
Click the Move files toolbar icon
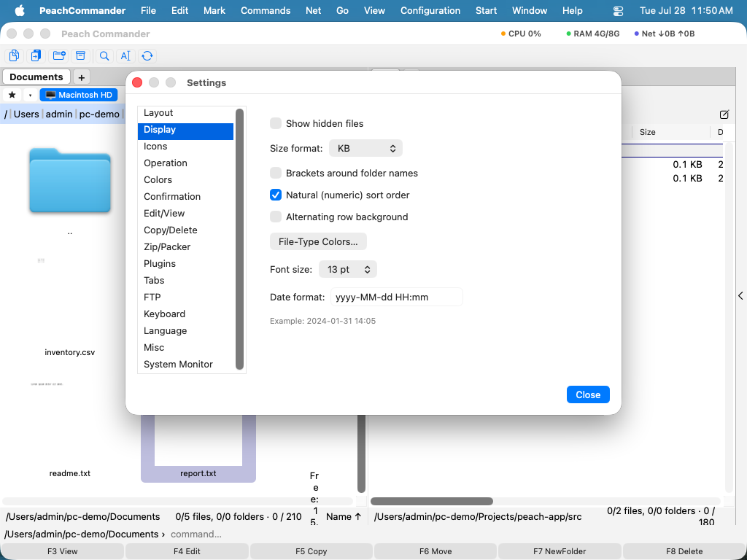36,55
